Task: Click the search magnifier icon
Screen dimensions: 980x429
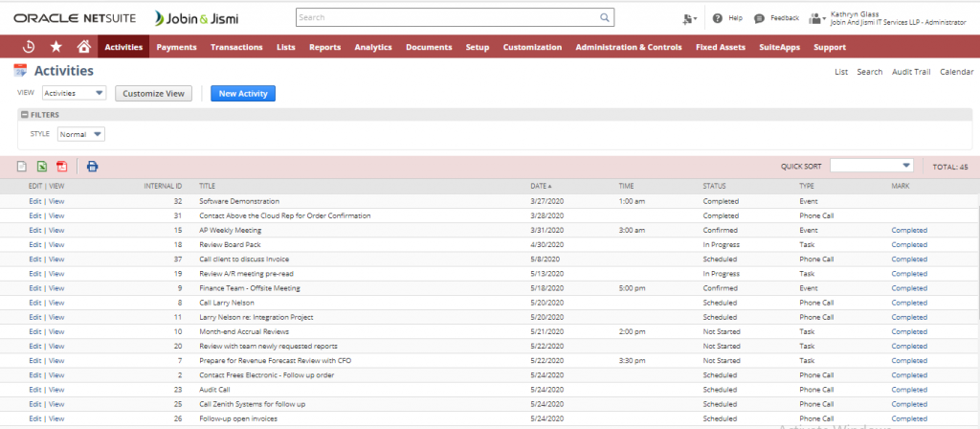Action: click(x=604, y=17)
